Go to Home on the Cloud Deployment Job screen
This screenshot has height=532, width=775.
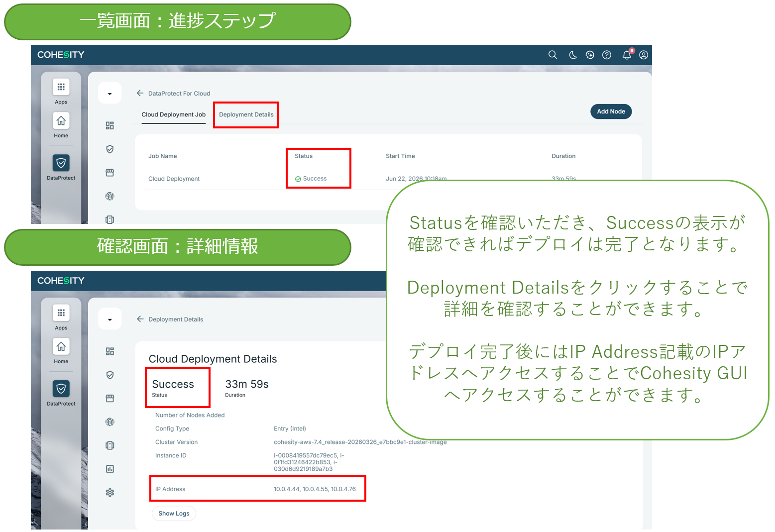(x=61, y=125)
